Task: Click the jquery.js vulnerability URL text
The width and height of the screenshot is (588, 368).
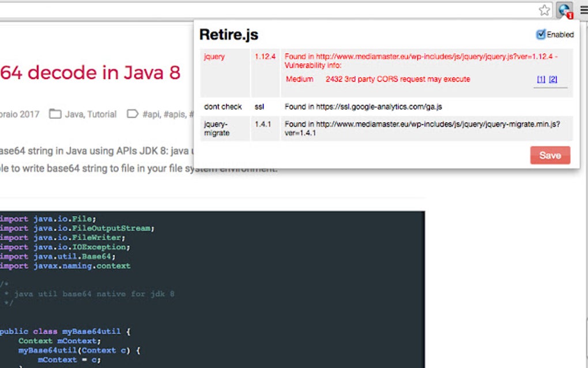Action: 404,57
